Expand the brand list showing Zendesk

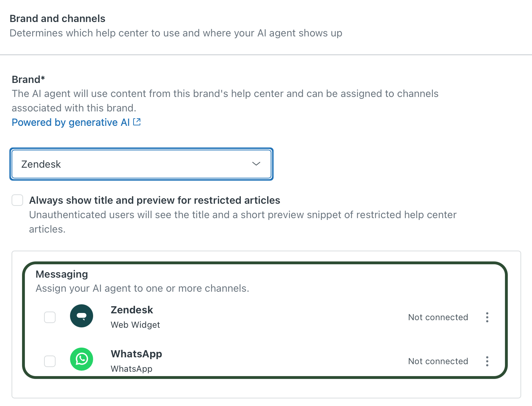click(141, 164)
